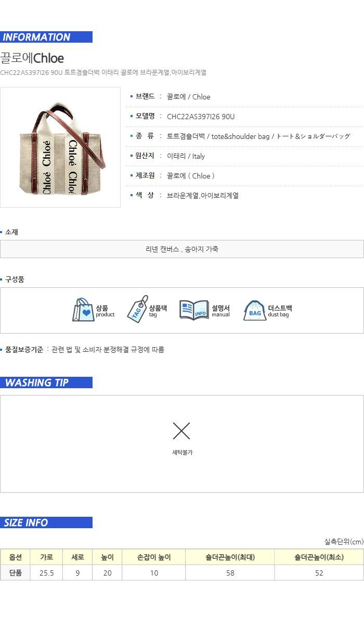Viewport: 364px width, 625px height.
Task: Click the 단품 option row cell
Action: pyautogui.click(x=15, y=572)
